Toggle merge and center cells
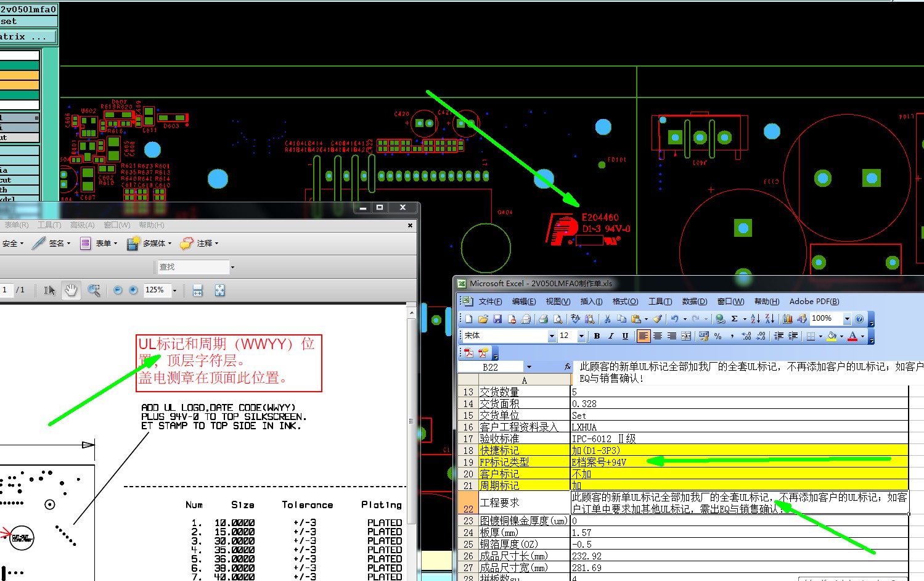Image resolution: width=924 pixels, height=581 pixels. coord(686,336)
